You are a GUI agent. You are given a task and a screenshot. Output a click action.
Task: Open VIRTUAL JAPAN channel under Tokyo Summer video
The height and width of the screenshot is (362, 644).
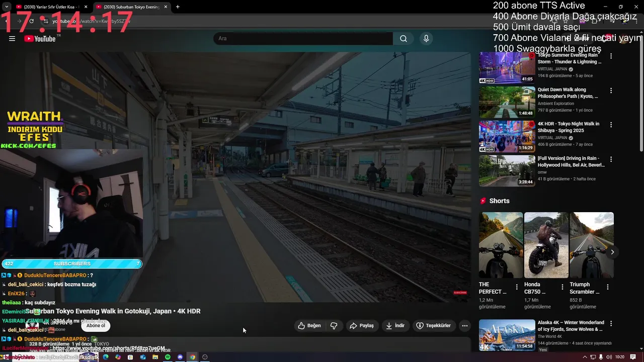(552, 69)
